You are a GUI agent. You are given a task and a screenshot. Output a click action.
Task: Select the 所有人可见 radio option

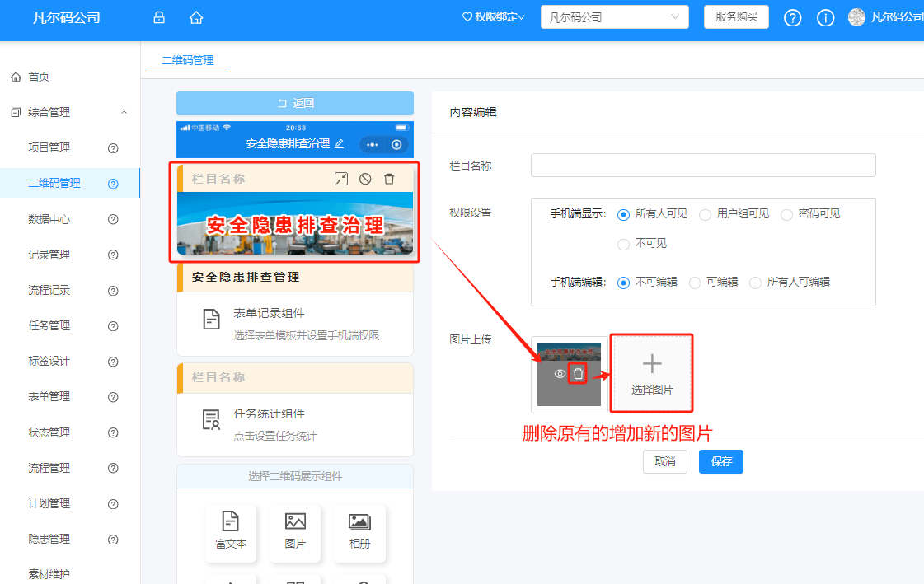(624, 216)
